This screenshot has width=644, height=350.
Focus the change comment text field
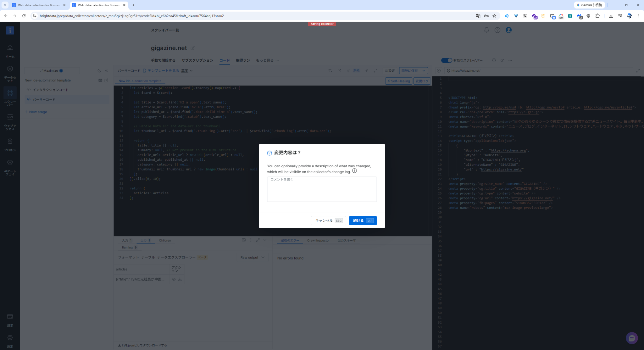pyautogui.click(x=322, y=189)
